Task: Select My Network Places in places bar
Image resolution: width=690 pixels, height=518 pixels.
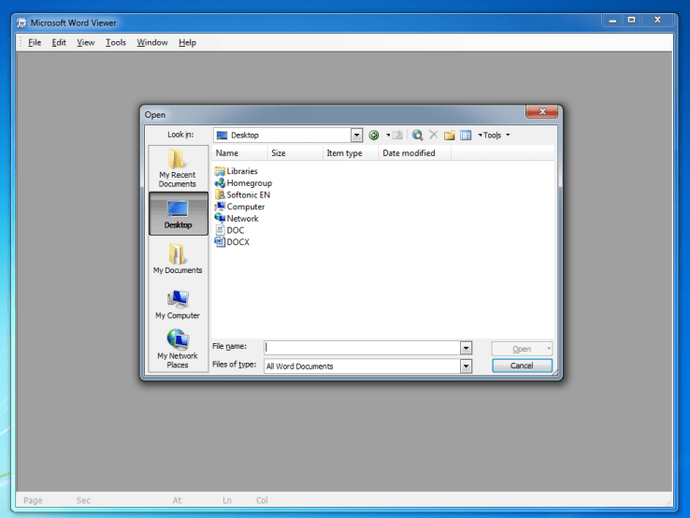Action: (x=178, y=349)
